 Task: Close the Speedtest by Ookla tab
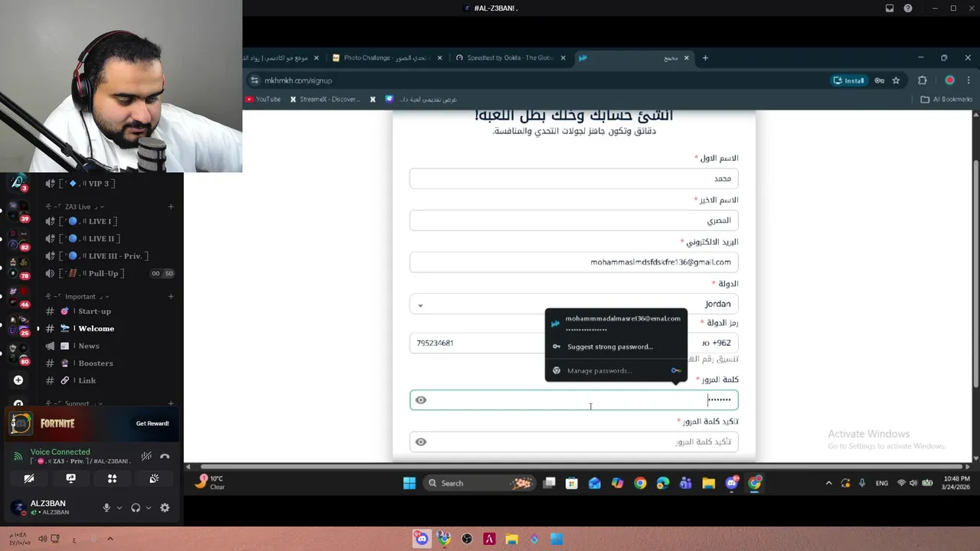563,58
